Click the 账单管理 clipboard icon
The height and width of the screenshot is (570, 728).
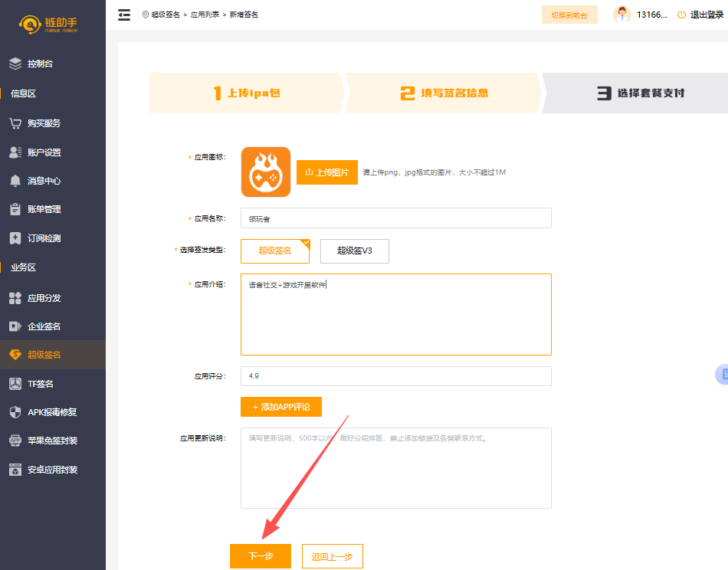(15, 209)
